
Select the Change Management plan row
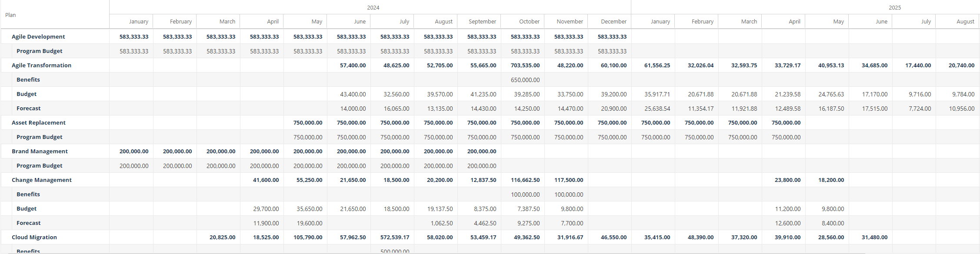point(41,180)
